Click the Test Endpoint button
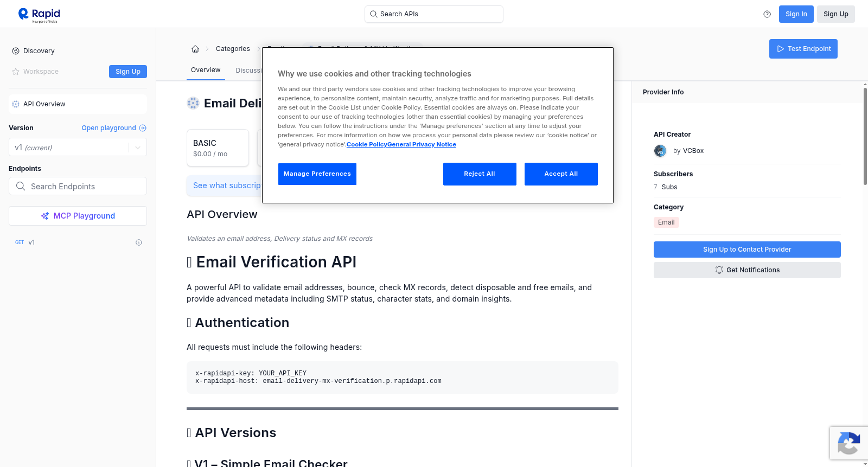Viewport: 868px width, 467px height. coord(803,49)
